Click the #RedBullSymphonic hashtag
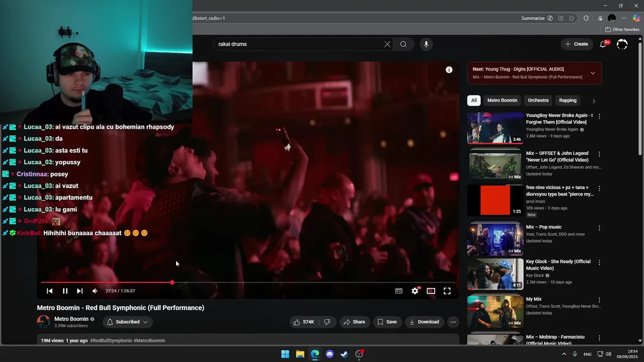Image resolution: width=644 pixels, height=362 pixels. [x=111, y=340]
